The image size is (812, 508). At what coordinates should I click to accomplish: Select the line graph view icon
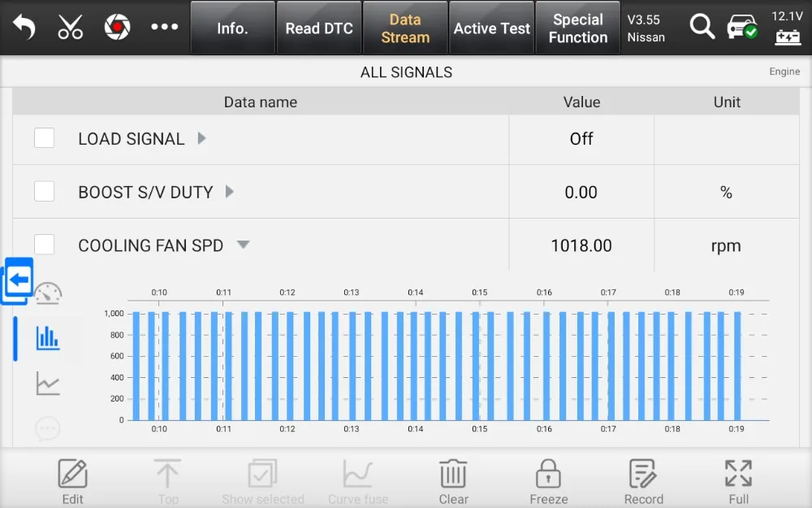pyautogui.click(x=48, y=383)
